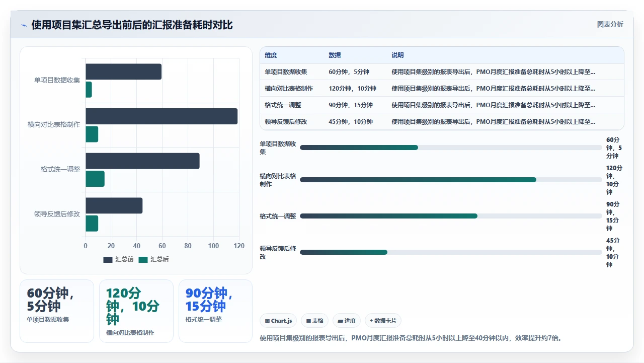Image resolution: width=644 pixels, height=363 pixels.
Task: Click the 单项目数据收集 progress bar
Action: 451,148
